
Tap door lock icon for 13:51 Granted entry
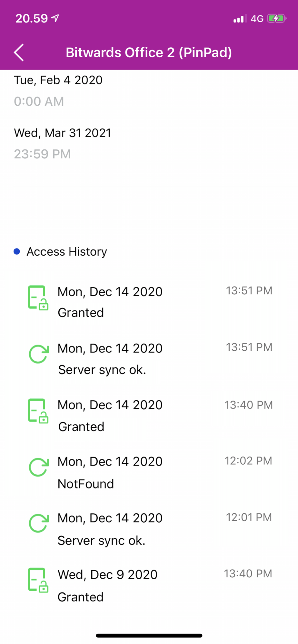(x=38, y=298)
